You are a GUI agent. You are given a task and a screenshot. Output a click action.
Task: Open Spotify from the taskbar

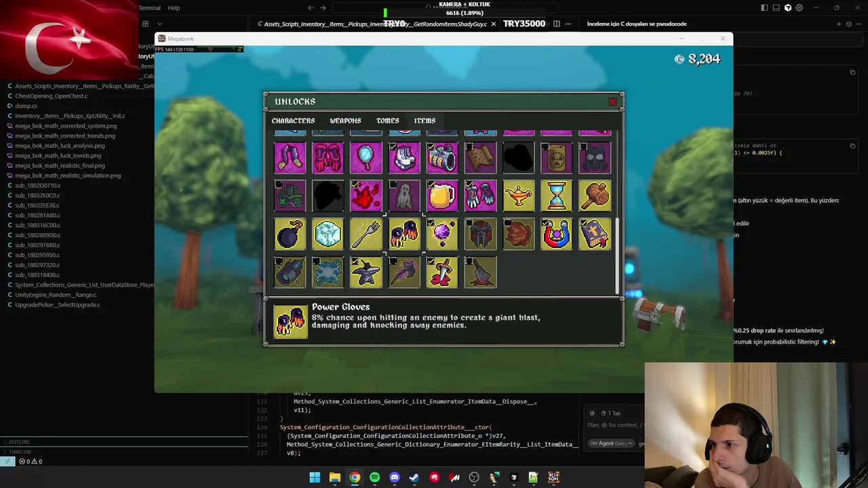(374, 478)
